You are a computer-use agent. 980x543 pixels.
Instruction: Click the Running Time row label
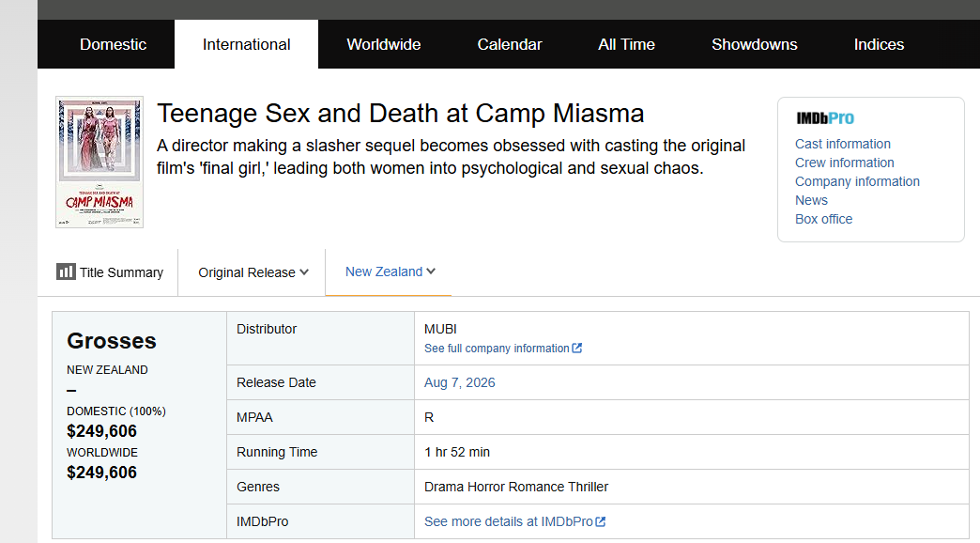tap(277, 452)
